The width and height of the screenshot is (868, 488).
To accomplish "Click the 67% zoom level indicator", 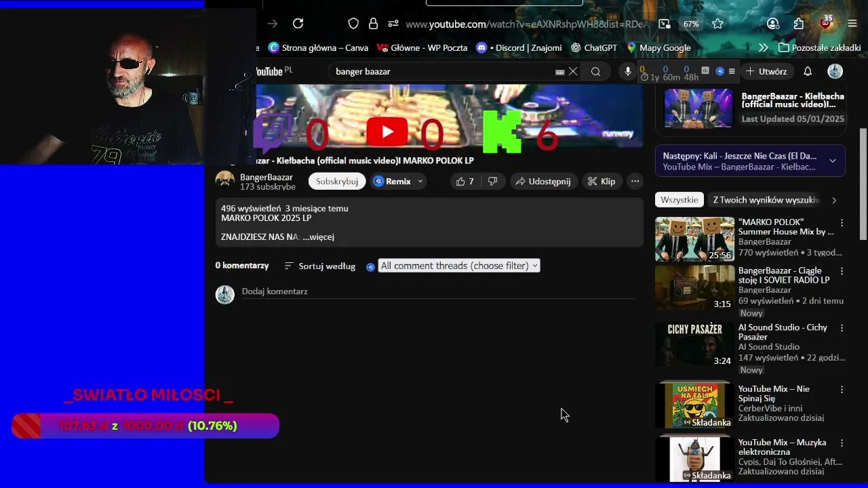I will 691,24.
